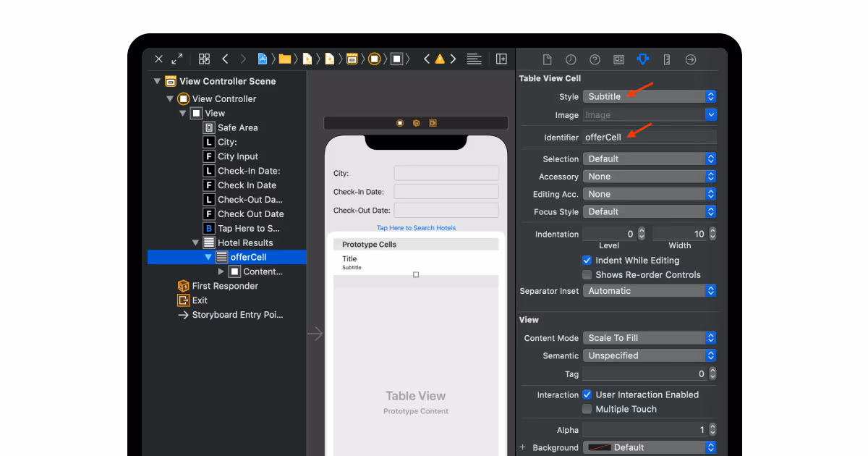This screenshot has height=456, width=868.
Task: Open the Accessory dropdown
Action: click(x=650, y=177)
